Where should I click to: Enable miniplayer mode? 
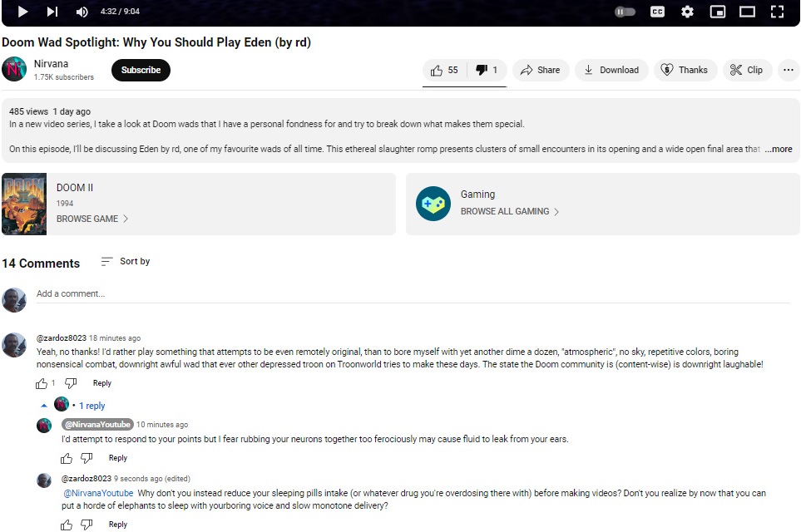(718, 12)
